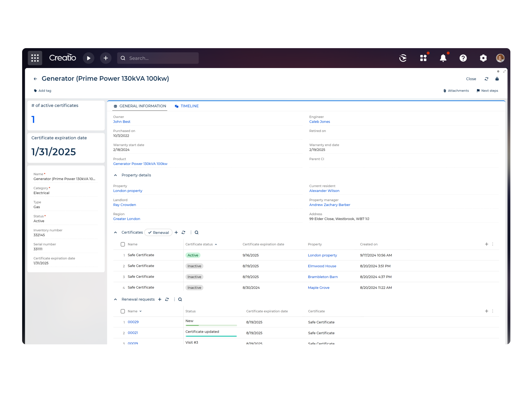Viewport: 532px width, 393px height.
Task: Open the system settings gear icon
Action: click(483, 58)
